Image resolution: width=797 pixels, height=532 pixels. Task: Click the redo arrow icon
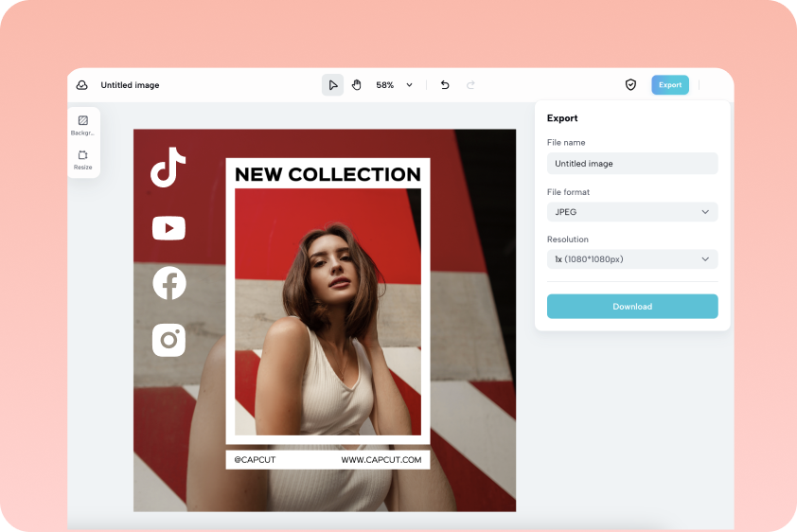pyautogui.click(x=470, y=85)
